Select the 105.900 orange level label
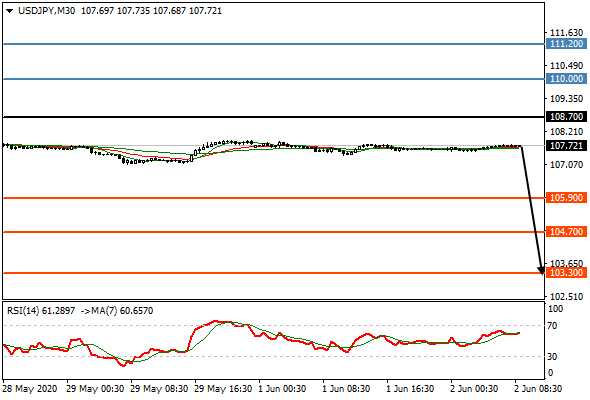This screenshot has height=400, width=590. pos(566,198)
